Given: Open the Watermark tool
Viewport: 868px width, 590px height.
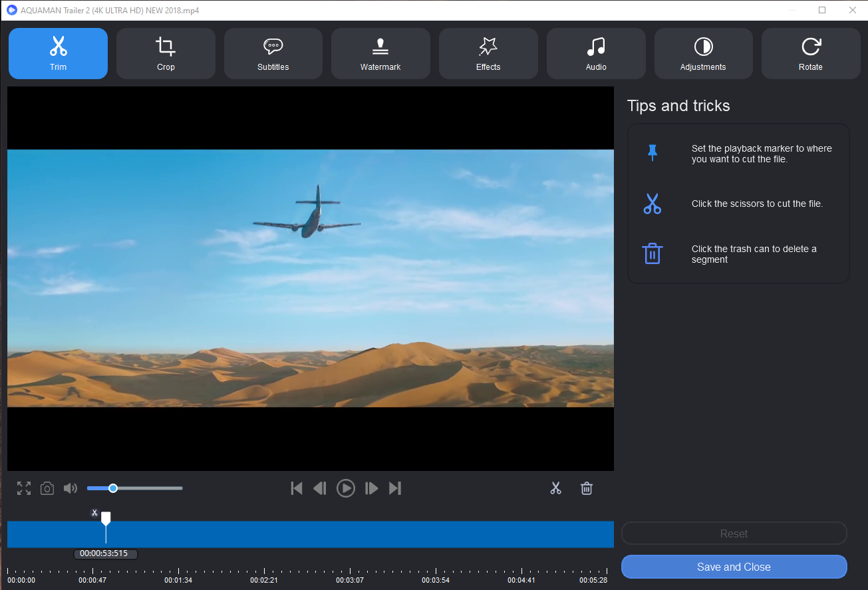Looking at the screenshot, I should [380, 54].
